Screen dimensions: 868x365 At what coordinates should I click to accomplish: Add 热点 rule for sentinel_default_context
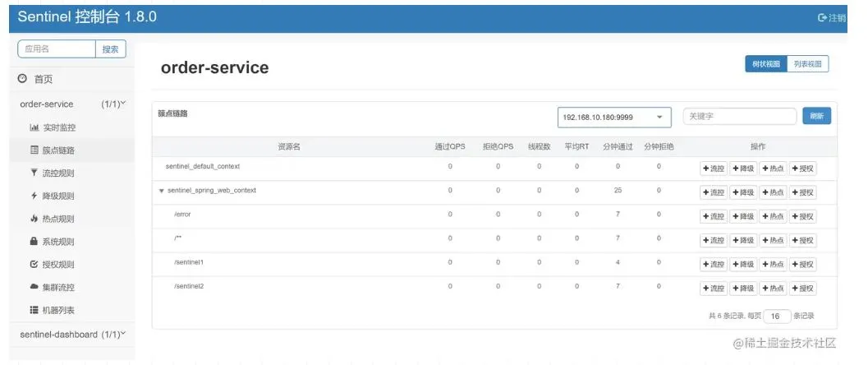point(773,169)
